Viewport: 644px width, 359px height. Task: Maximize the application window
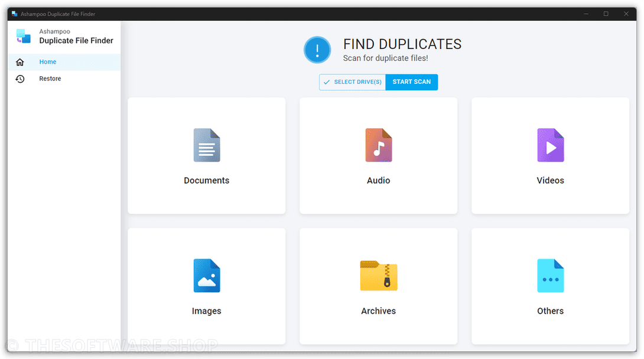coord(606,14)
